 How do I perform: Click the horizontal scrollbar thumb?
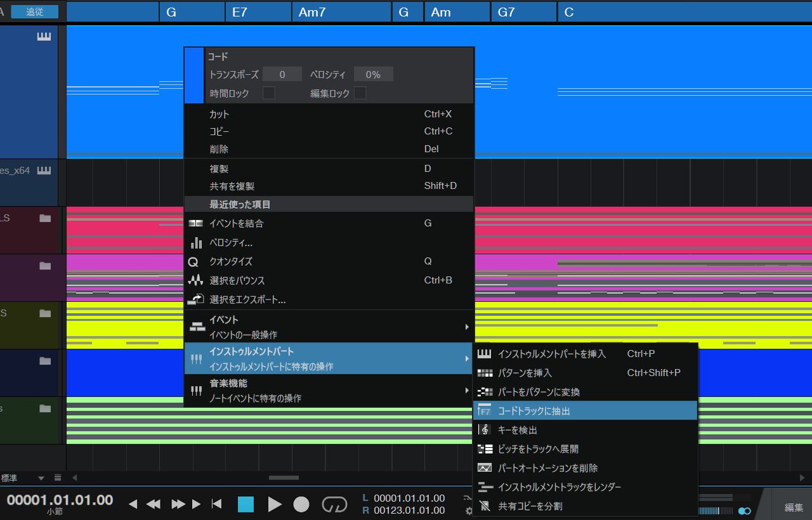point(284,478)
